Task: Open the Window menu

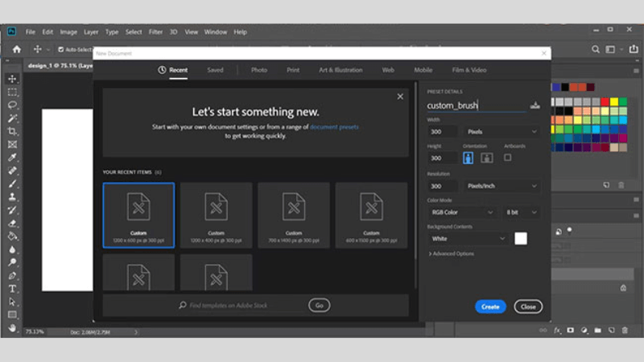Action: click(216, 32)
